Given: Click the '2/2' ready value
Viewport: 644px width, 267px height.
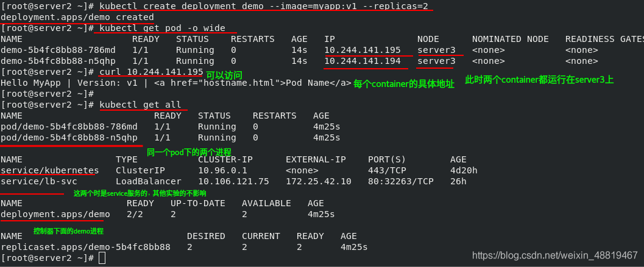Looking at the screenshot, I should 135,214.
